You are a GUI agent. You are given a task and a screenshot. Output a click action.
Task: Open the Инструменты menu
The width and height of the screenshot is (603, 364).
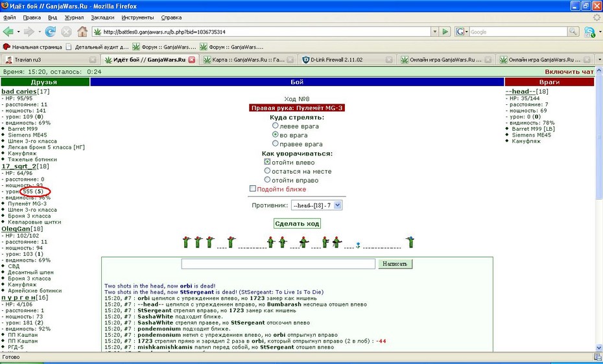click(137, 17)
